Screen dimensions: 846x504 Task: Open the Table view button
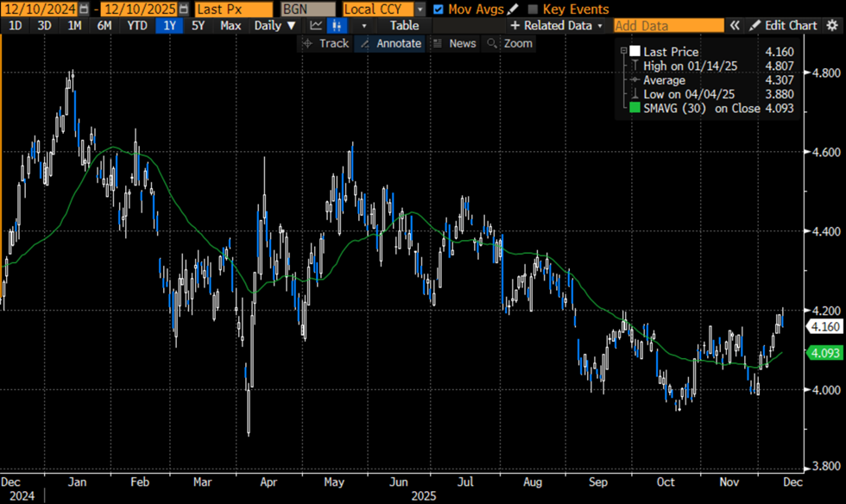404,26
